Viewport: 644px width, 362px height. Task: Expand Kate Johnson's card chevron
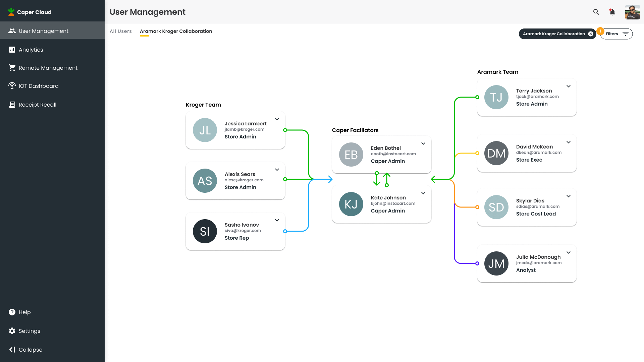423,193
